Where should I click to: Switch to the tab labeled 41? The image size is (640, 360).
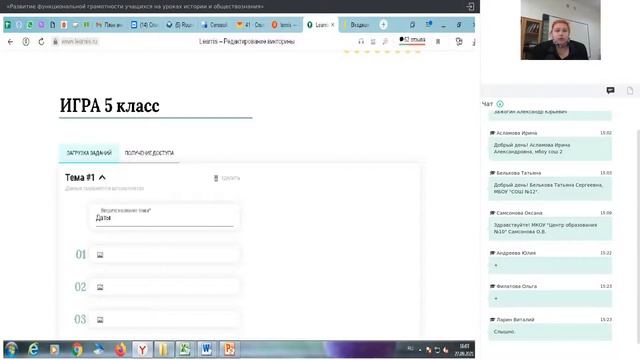click(x=250, y=25)
